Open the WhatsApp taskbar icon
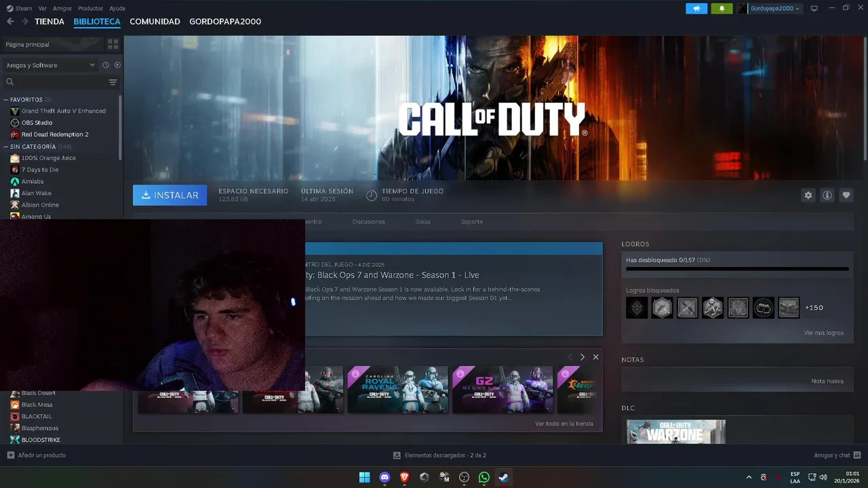Image resolution: width=868 pixels, height=488 pixels. tap(484, 477)
